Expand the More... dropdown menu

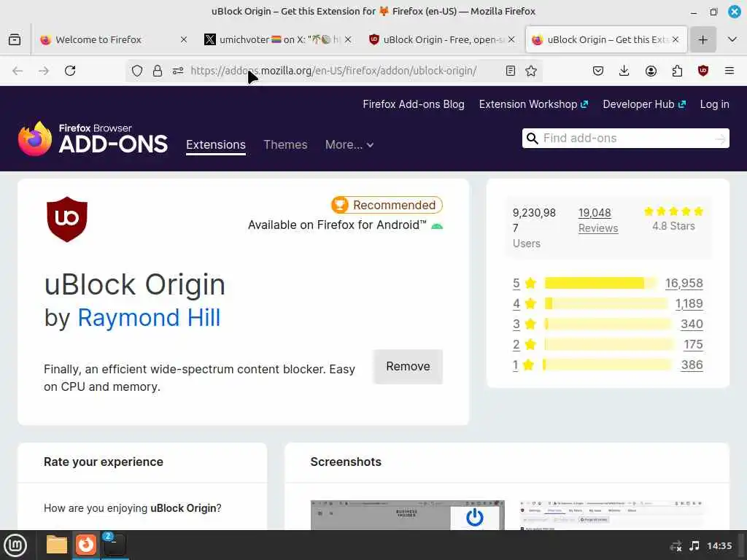point(349,145)
